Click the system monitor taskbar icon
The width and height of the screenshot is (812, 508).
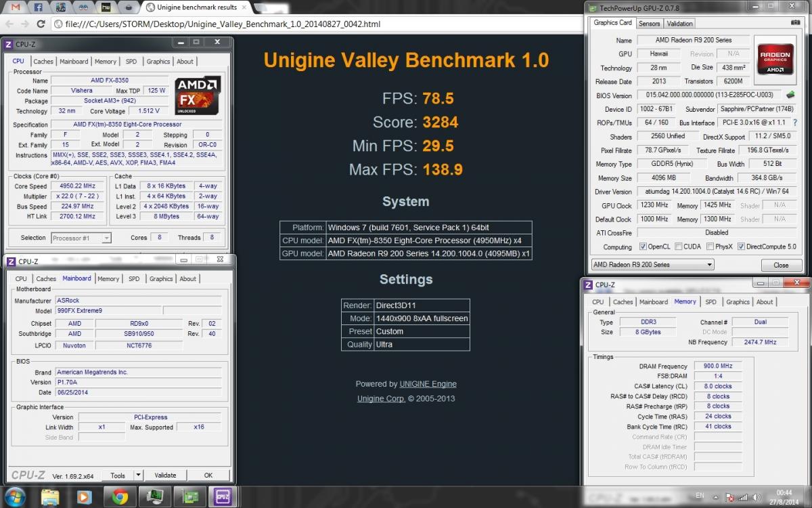tap(154, 497)
